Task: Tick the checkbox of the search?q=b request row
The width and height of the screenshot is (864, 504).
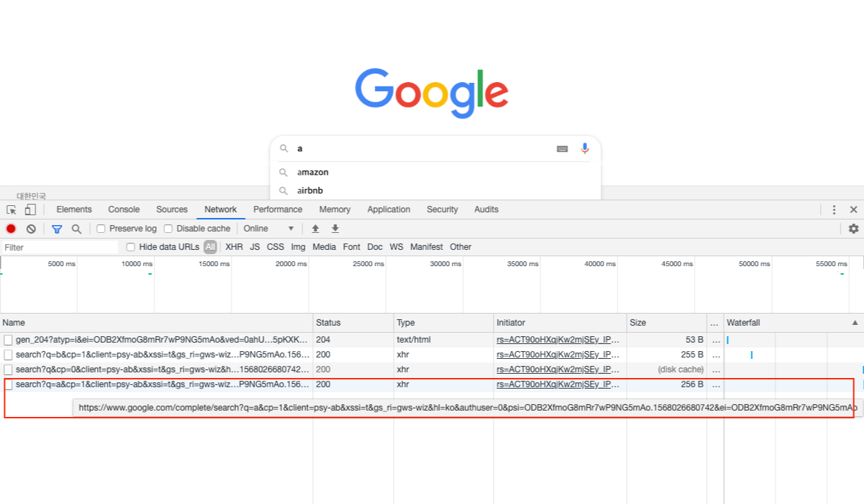Action: click(8, 355)
